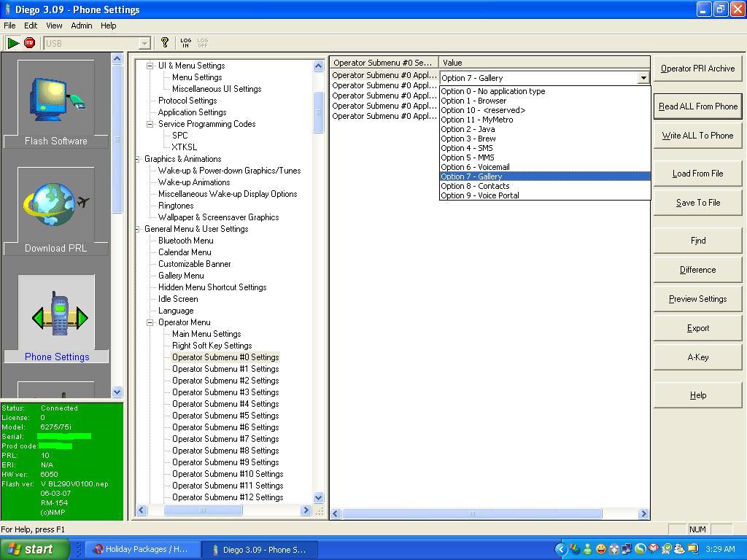Screen dimensions: 747x560
Task: Open the USB connection dropdown
Action: coord(144,44)
